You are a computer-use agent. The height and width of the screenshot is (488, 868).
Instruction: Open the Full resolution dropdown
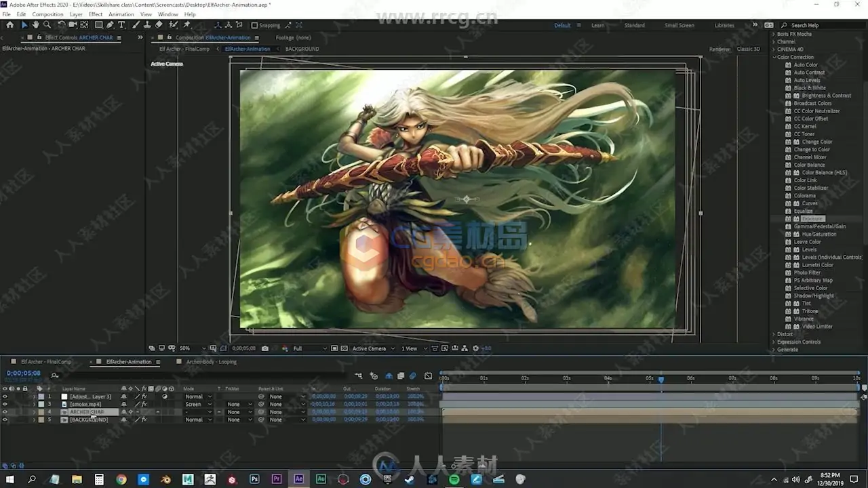[x=309, y=348]
